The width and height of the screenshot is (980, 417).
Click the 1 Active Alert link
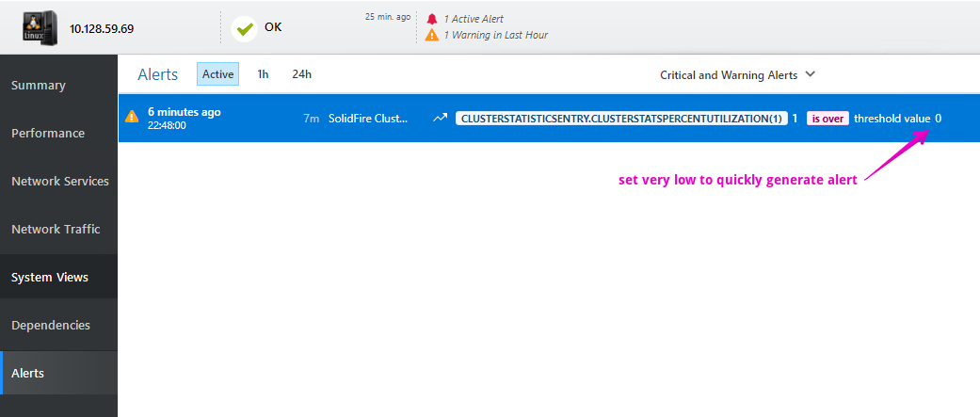(x=474, y=19)
